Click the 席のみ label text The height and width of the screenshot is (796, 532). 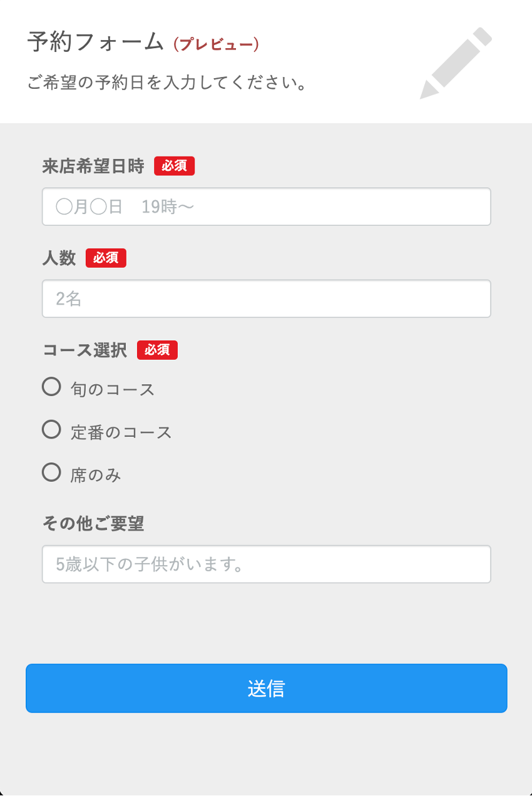tap(96, 475)
